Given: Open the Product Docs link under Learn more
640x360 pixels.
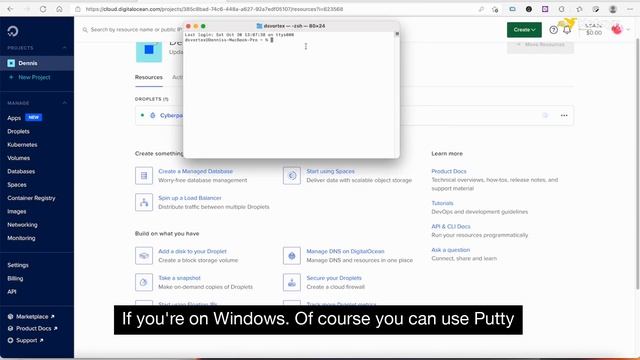Looking at the screenshot, I should 449,171.
